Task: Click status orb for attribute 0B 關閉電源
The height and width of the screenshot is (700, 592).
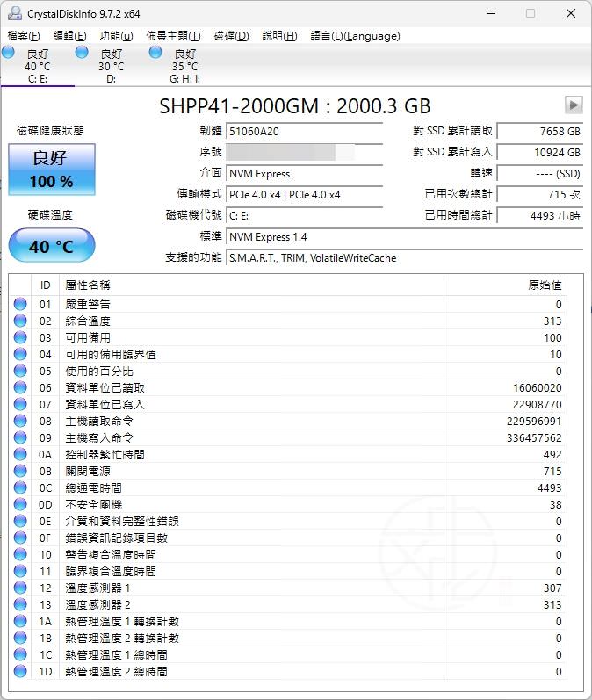Action: click(20, 471)
